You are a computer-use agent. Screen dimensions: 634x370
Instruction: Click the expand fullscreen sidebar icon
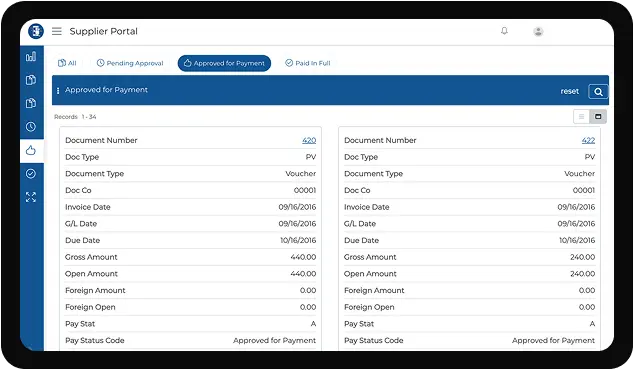pos(31,197)
